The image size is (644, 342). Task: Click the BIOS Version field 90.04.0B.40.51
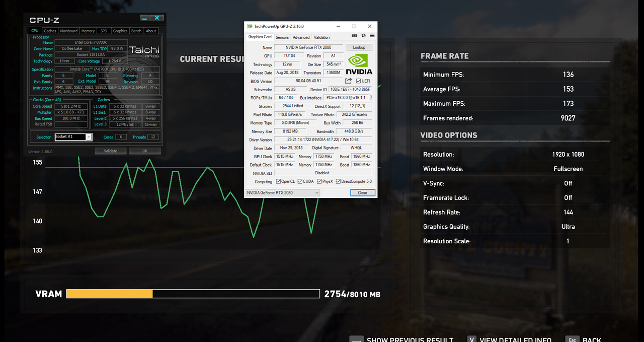point(308,81)
